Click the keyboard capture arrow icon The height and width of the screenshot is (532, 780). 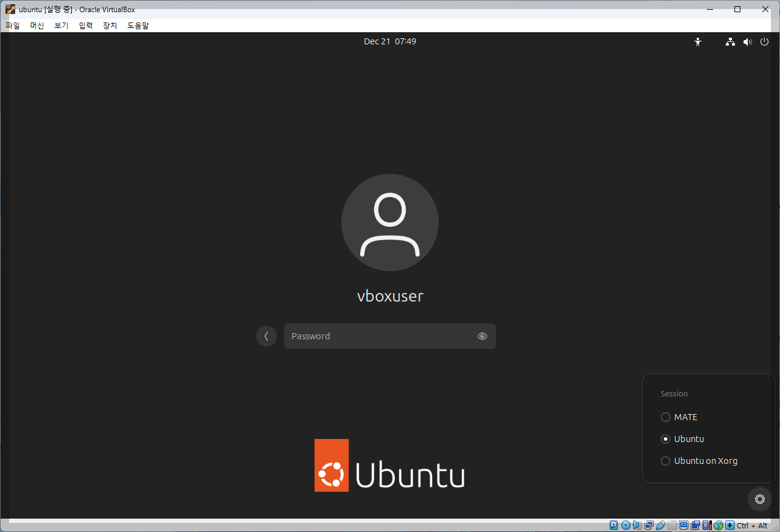pos(730,525)
